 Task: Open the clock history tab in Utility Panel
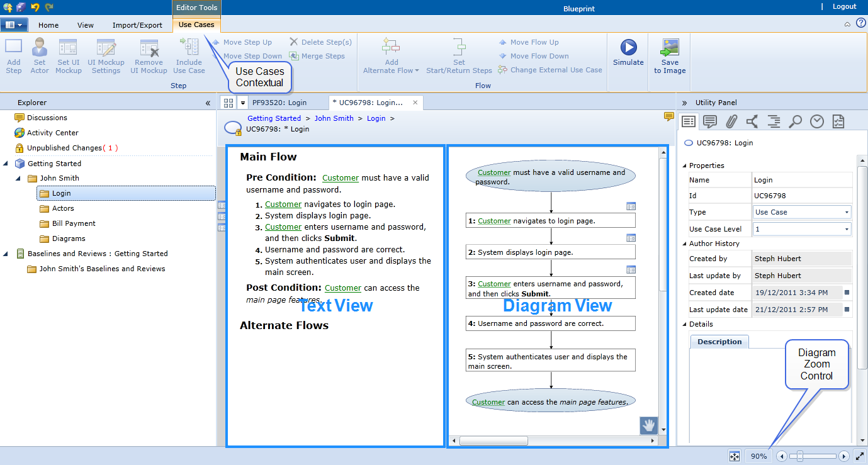pyautogui.click(x=817, y=121)
